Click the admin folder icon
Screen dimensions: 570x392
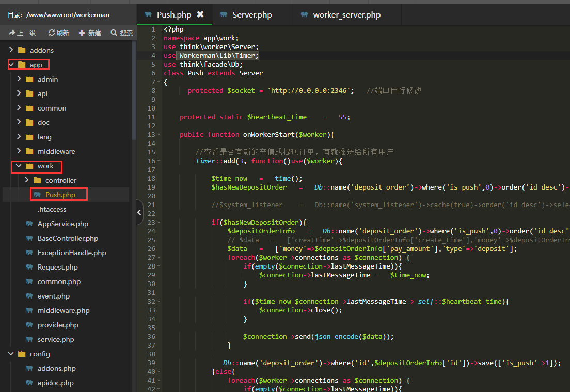click(30, 79)
